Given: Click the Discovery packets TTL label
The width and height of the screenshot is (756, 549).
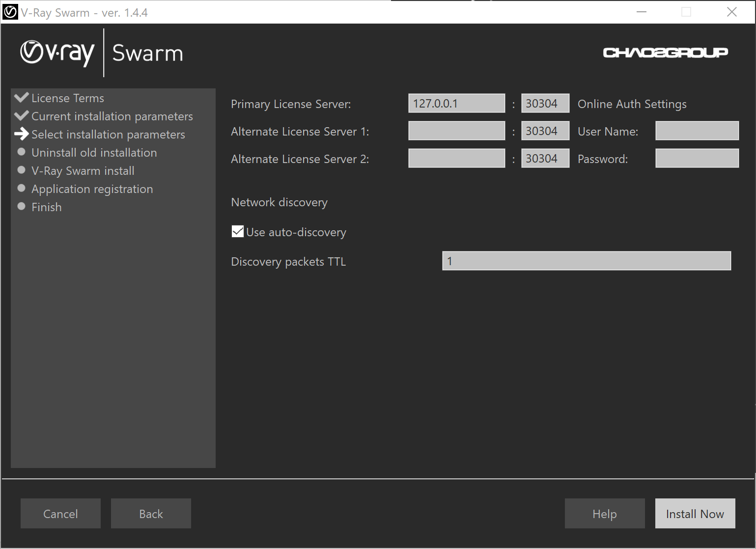Looking at the screenshot, I should pyautogui.click(x=289, y=262).
